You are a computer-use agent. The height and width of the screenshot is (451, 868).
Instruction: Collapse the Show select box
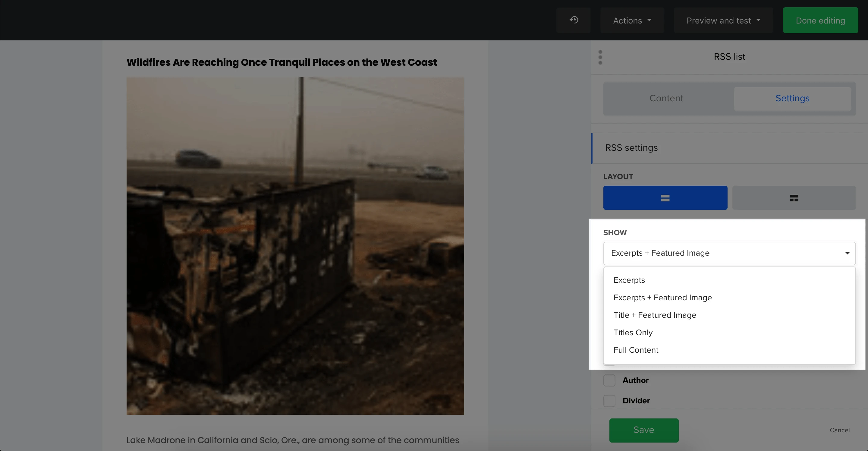tap(729, 253)
